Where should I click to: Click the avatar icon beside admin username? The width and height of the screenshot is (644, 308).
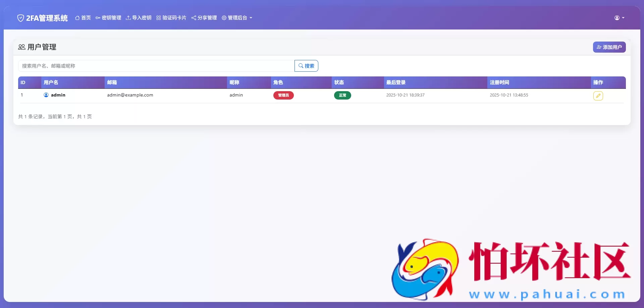[x=46, y=95]
